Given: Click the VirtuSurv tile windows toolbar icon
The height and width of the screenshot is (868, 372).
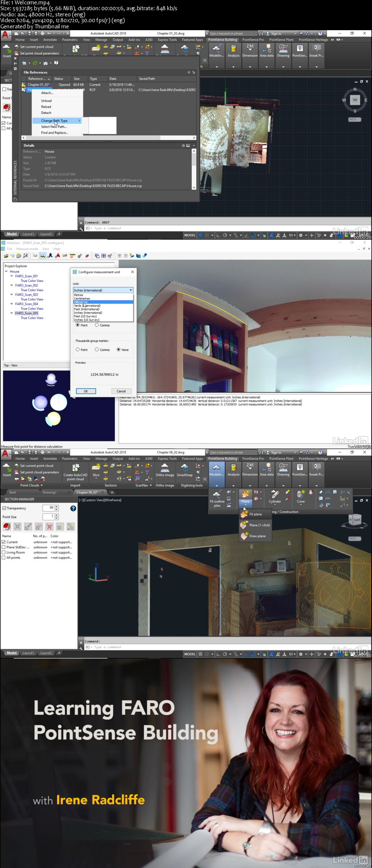Looking at the screenshot, I should (104, 256).
